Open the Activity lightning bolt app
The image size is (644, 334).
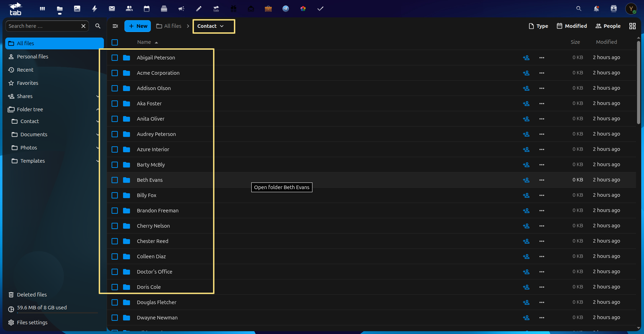tap(95, 9)
